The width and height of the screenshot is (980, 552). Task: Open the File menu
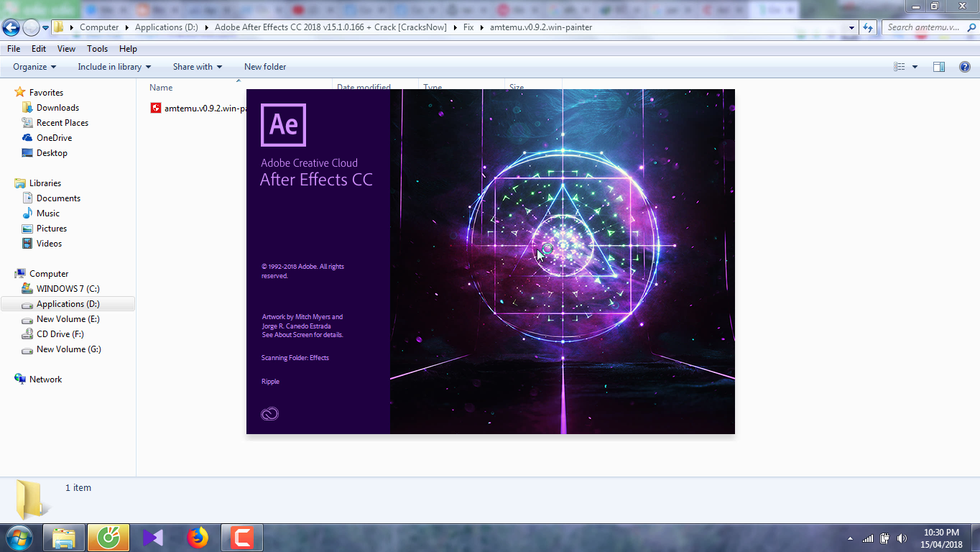(x=14, y=49)
